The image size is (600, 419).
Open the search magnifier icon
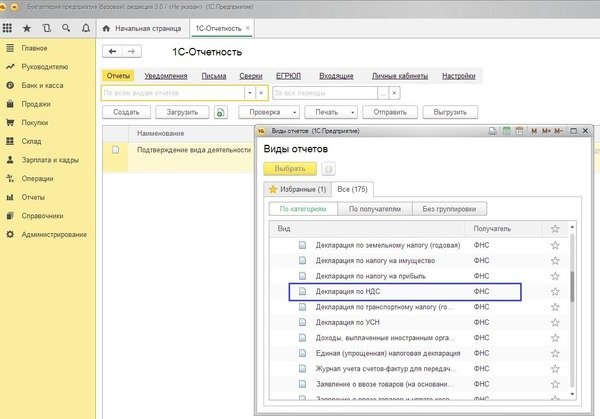pyautogui.click(x=66, y=28)
